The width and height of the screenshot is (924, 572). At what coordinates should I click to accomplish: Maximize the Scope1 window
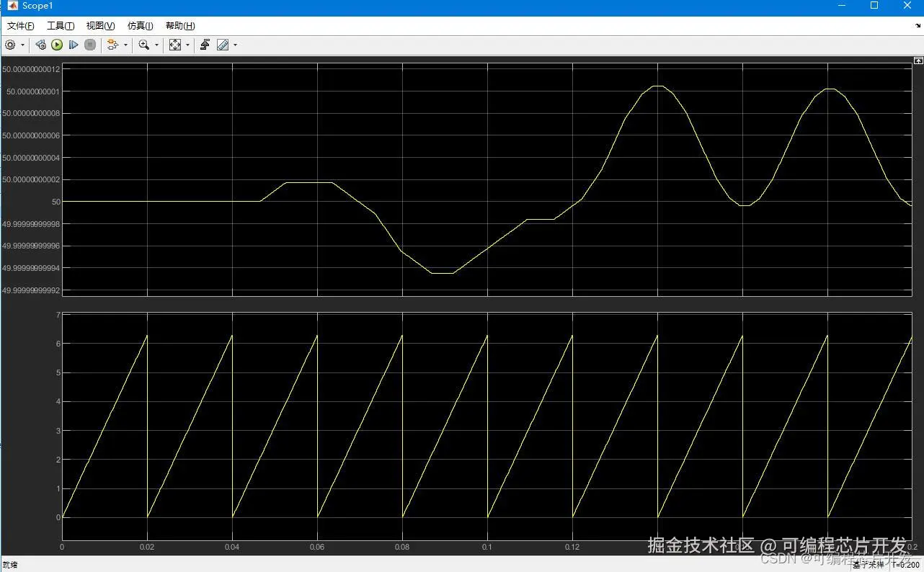click(x=874, y=6)
